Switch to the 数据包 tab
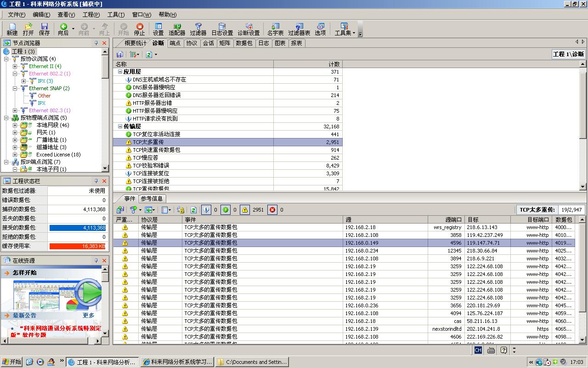The height and width of the screenshot is (368, 588). click(243, 43)
